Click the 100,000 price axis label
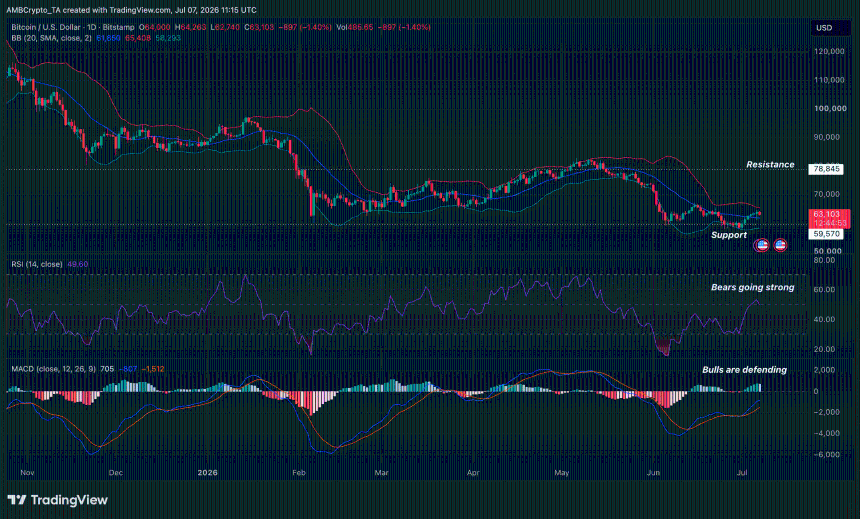This screenshot has width=860, height=519. (829, 108)
